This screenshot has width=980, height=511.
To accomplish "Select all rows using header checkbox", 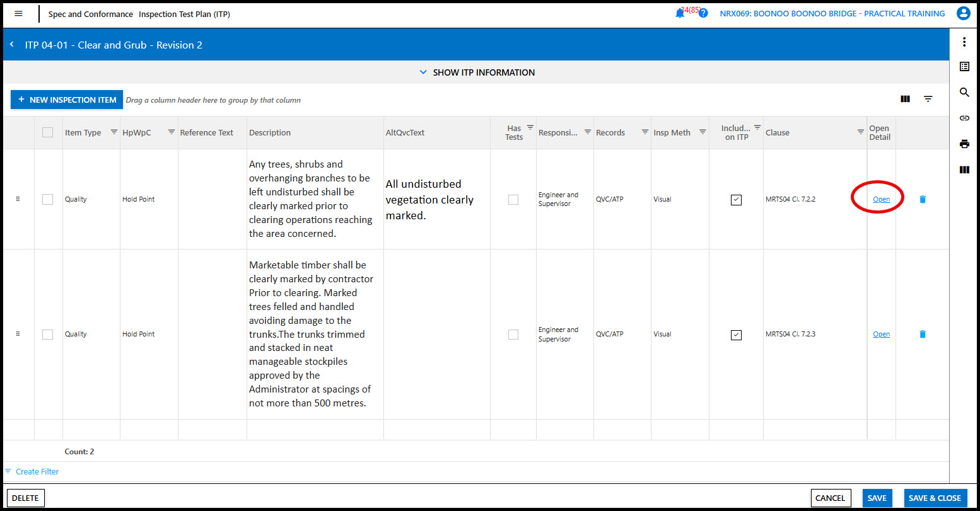I will (x=48, y=132).
